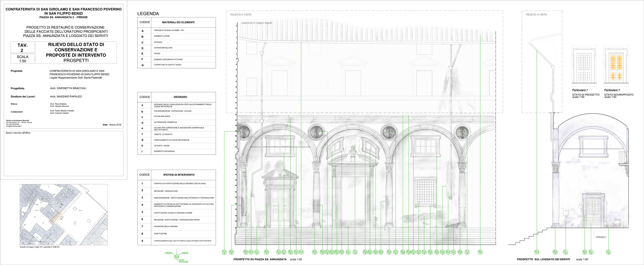The width and height of the screenshot is (644, 265).
Task: Select the 'D h 2' marker under the Piazza elevation
Action: 296,252
